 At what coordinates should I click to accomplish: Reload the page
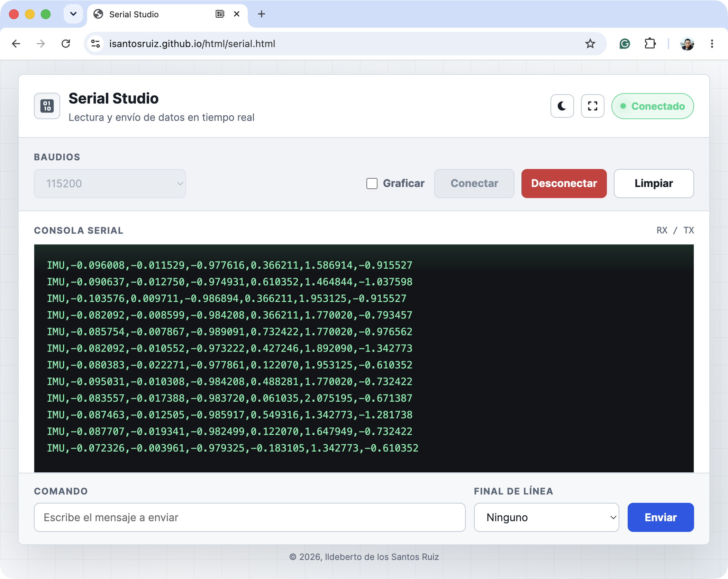[66, 44]
